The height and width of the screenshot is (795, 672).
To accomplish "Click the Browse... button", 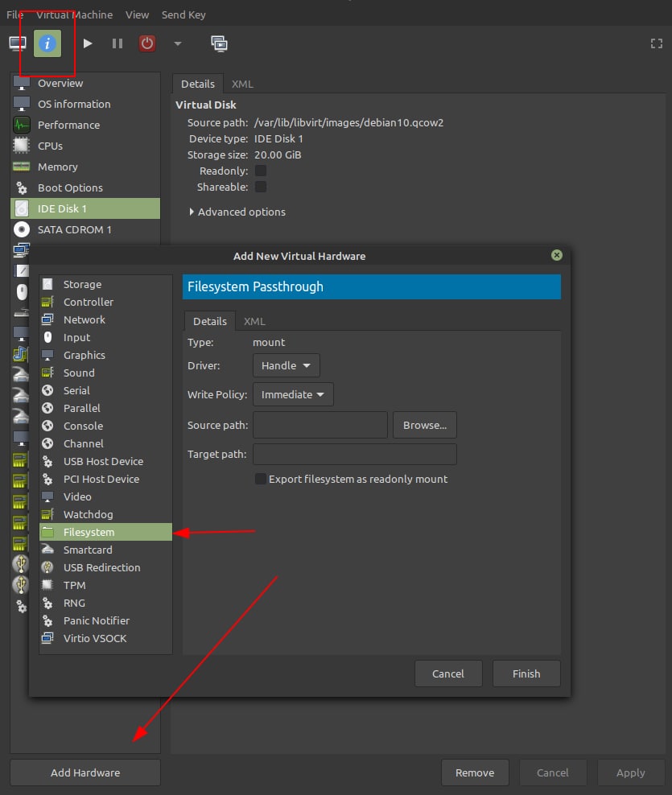I will 424,425.
